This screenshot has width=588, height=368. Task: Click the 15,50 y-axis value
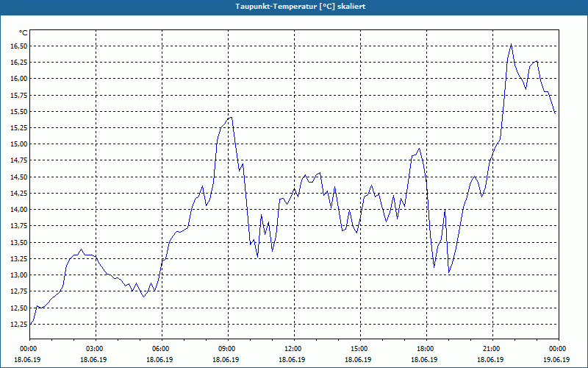(x=18, y=112)
